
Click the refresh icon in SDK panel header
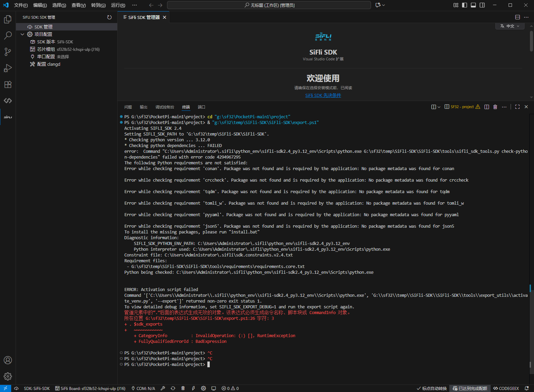point(109,17)
